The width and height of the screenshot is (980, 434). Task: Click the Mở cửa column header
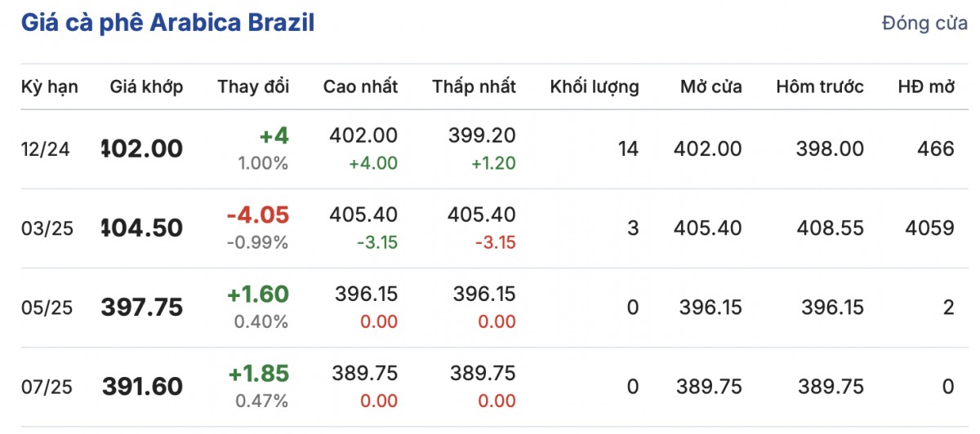(710, 87)
